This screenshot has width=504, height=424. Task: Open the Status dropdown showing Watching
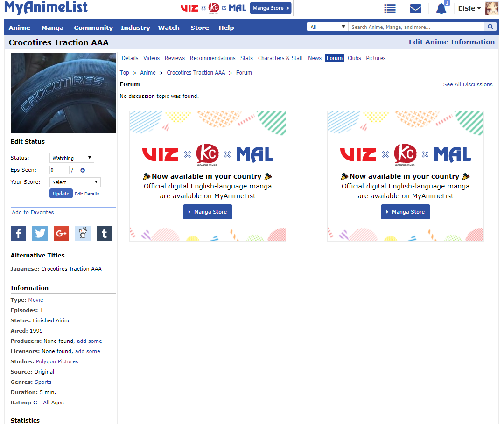72,158
